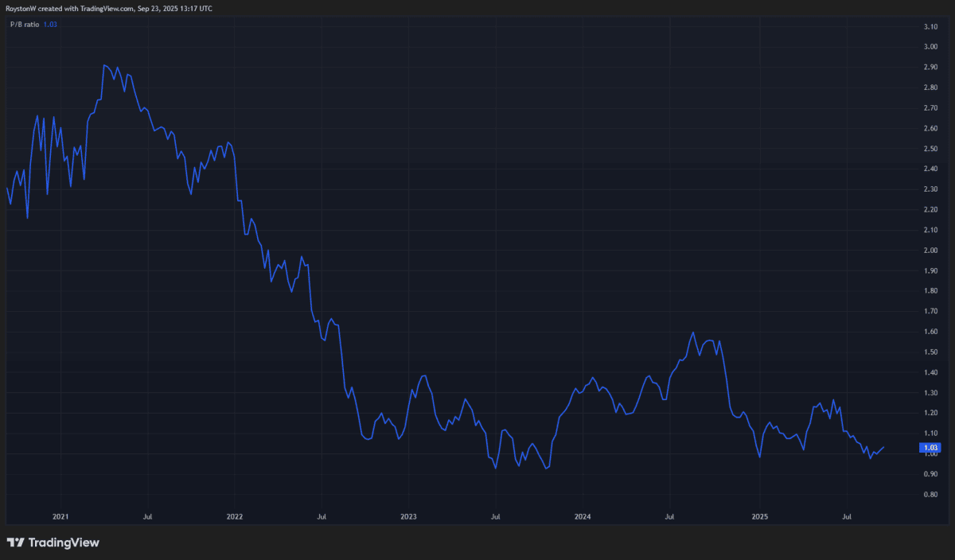The width and height of the screenshot is (955, 560).
Task: Click the 0.80 price scale label
Action: 930,495
